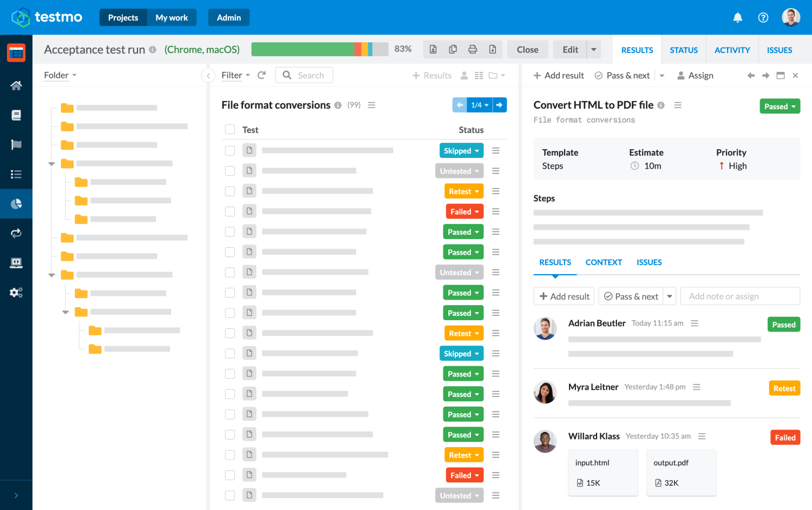Switch to the ACTIVITY tab
Viewport: 812px width, 510px height.
click(x=732, y=50)
